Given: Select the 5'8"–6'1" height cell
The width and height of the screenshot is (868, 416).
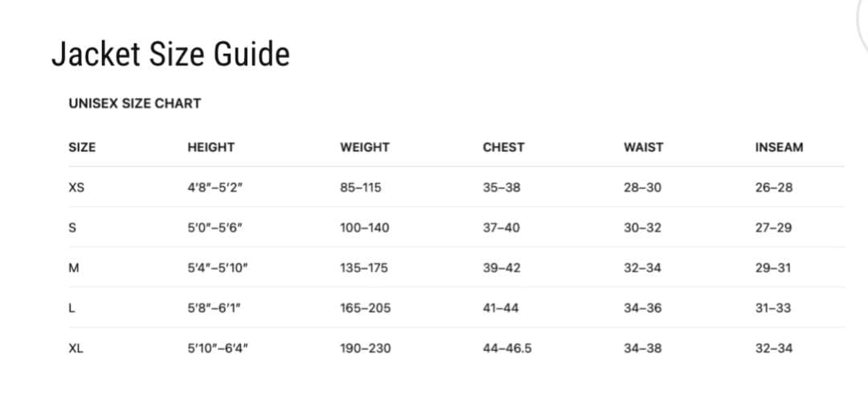Looking at the screenshot, I should (x=215, y=308).
